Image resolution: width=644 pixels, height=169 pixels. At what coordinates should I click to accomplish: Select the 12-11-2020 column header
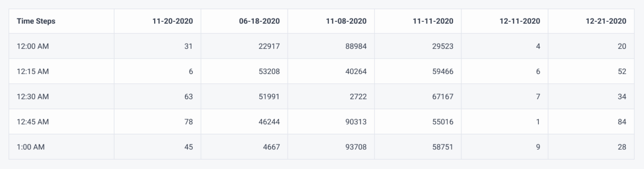pyautogui.click(x=505, y=21)
